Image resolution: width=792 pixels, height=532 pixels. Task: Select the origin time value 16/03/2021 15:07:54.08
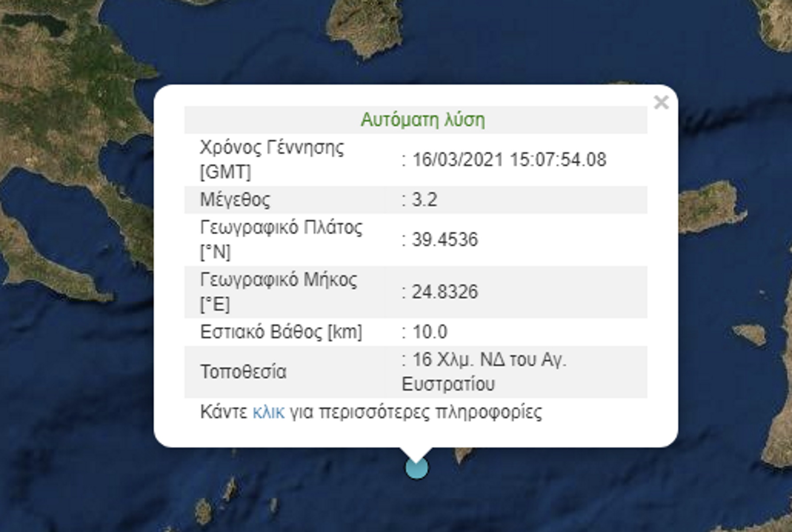509,160
